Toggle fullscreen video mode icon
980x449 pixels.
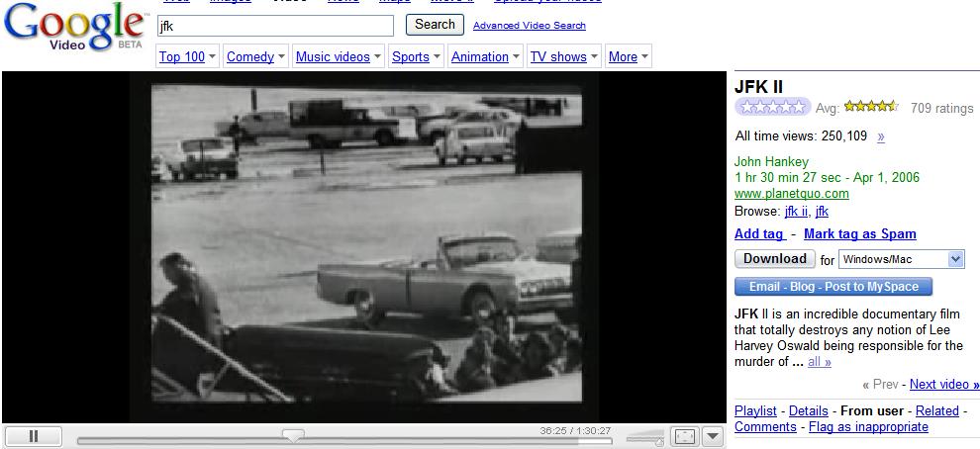point(685,436)
